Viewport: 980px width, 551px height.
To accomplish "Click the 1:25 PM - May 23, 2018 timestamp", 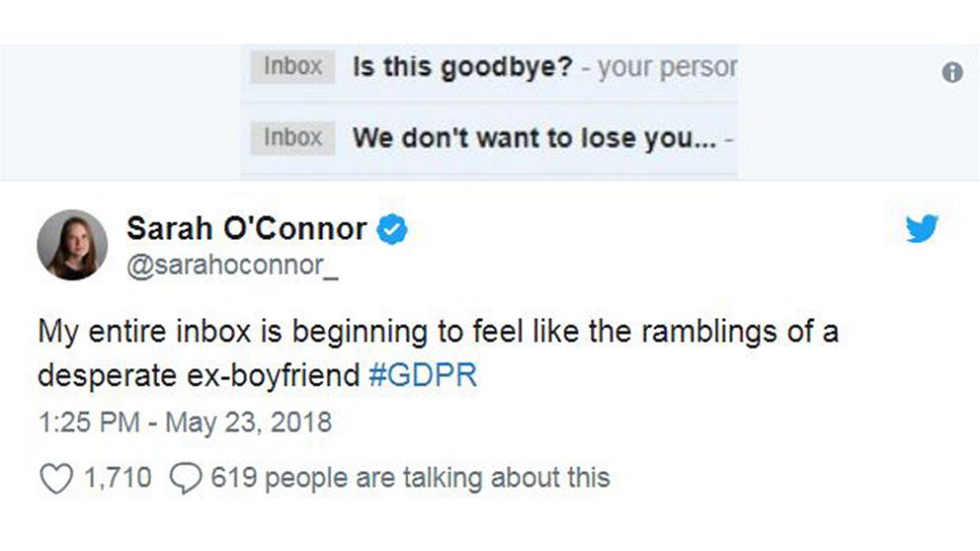I will [x=185, y=424].
